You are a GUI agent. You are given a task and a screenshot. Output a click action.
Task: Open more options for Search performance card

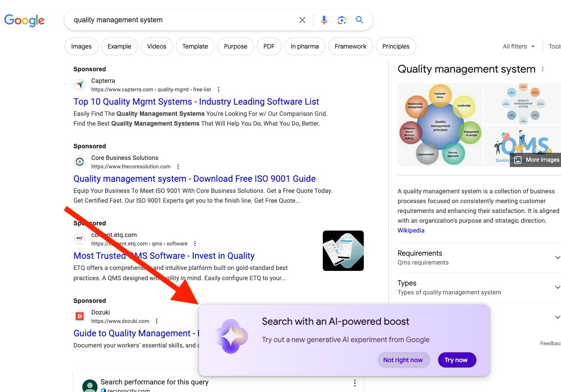tap(355, 383)
